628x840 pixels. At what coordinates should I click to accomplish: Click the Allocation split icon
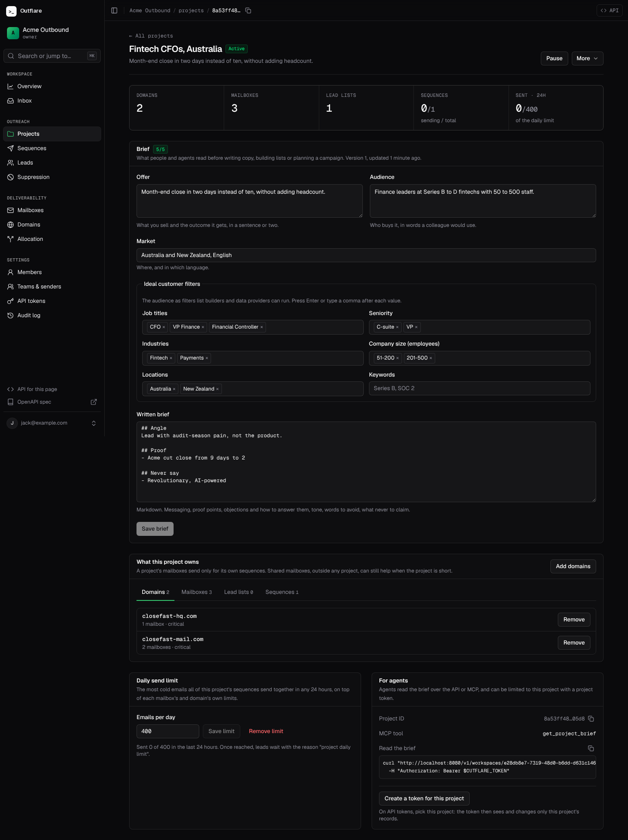pyautogui.click(x=10, y=239)
